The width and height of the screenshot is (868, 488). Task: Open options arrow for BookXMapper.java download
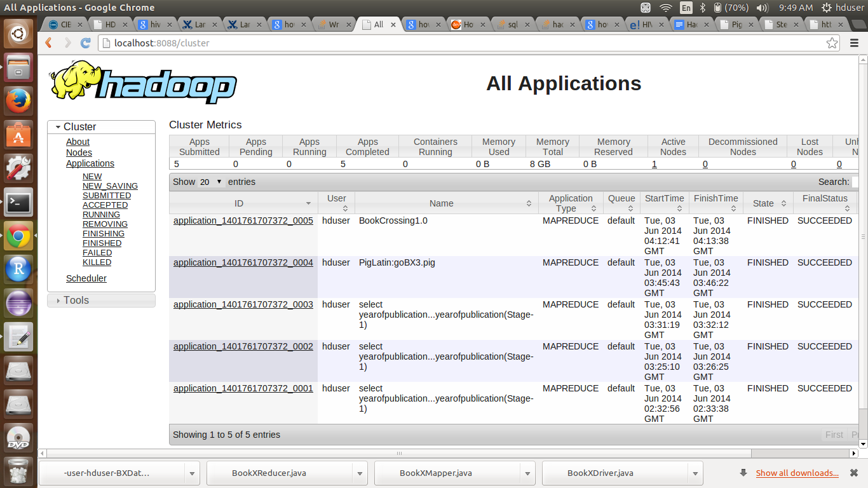[527, 473]
